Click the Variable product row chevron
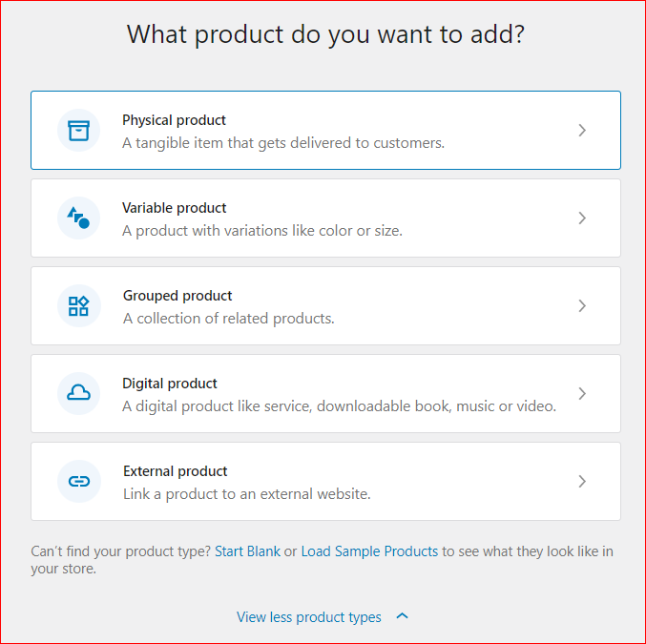Viewport: 646px width, 644px height. pos(582,218)
